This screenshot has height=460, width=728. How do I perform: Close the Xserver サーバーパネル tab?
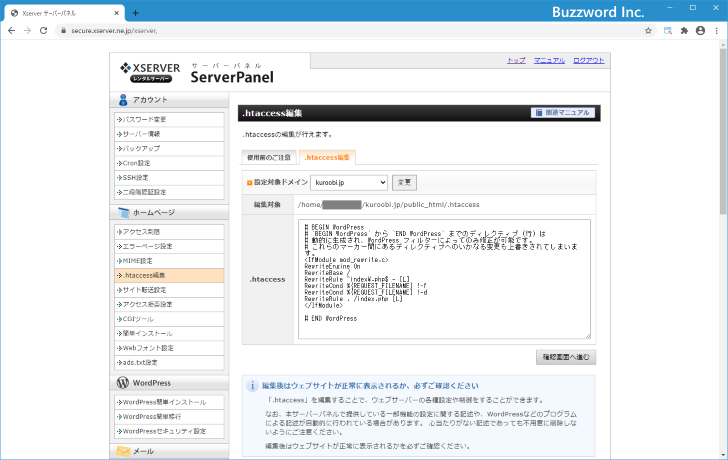coord(116,13)
